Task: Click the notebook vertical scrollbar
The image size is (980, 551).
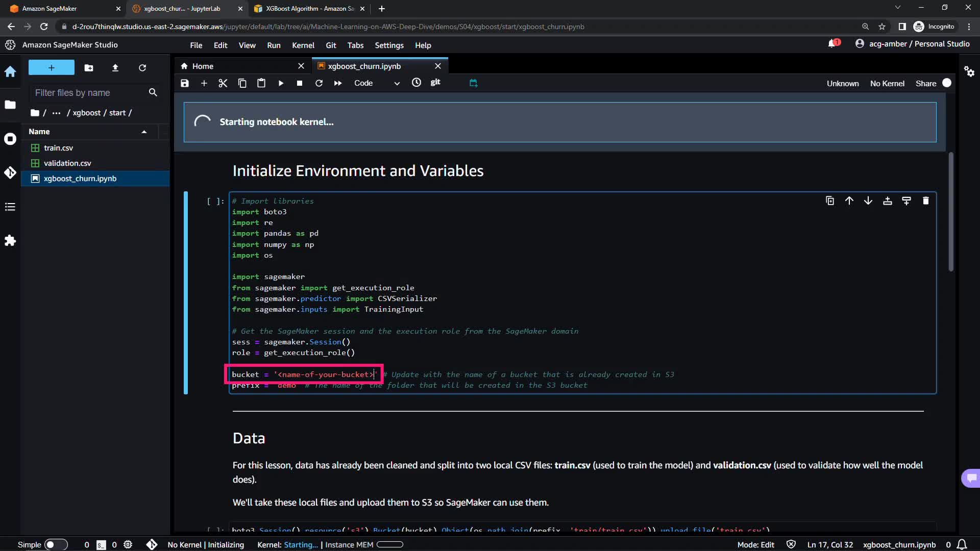Action: coord(950,212)
